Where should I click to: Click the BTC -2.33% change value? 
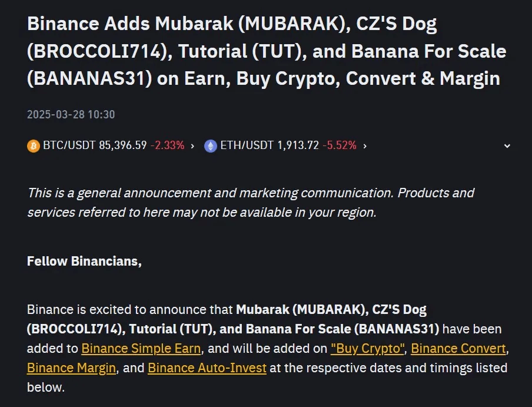(167, 145)
